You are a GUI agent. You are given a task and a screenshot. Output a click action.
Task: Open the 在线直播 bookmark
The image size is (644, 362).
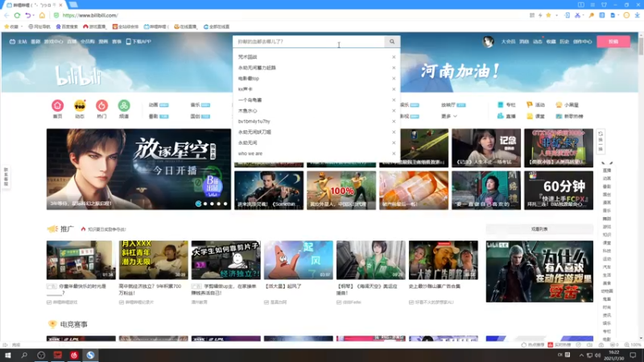(185, 27)
